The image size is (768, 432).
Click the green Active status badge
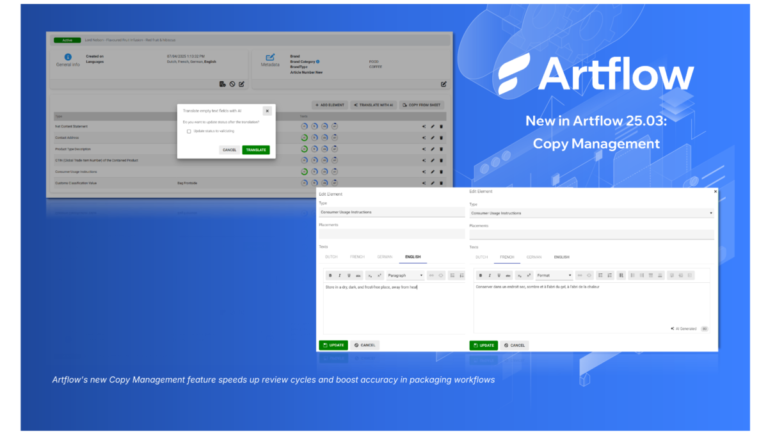(68, 40)
